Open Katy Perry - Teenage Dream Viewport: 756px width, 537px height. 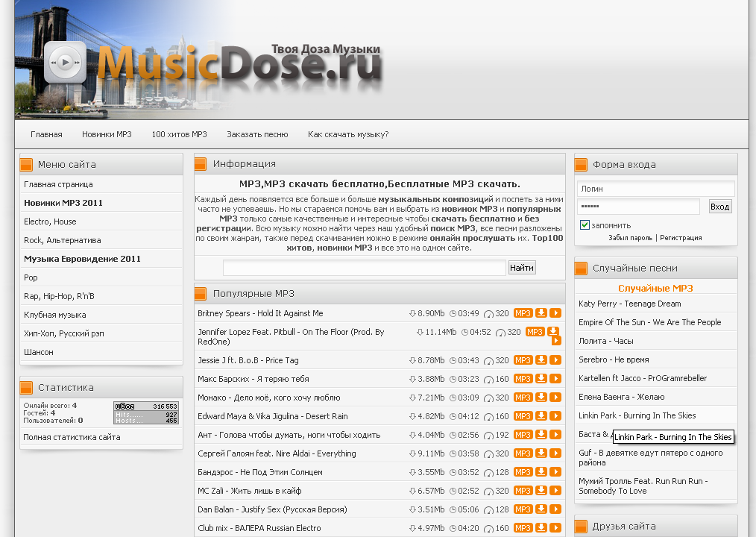click(630, 304)
